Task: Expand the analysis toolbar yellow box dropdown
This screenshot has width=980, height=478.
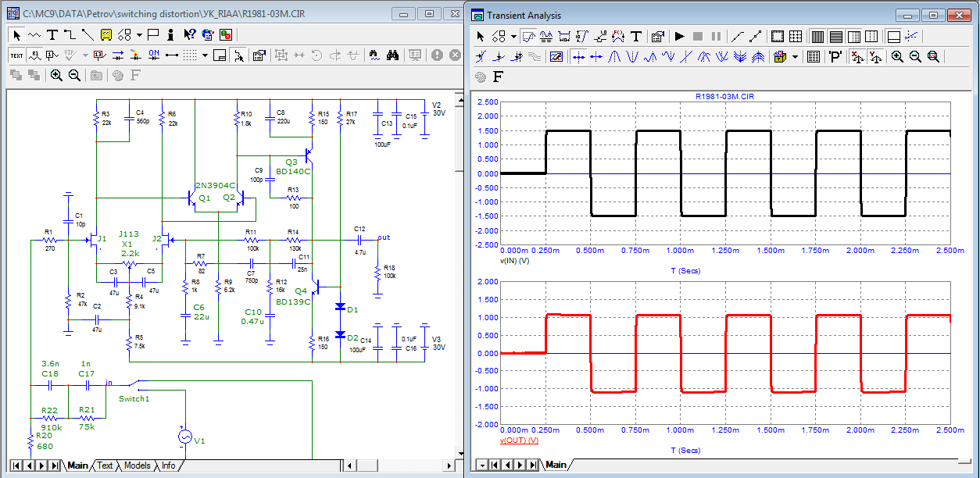Action: click(795, 56)
